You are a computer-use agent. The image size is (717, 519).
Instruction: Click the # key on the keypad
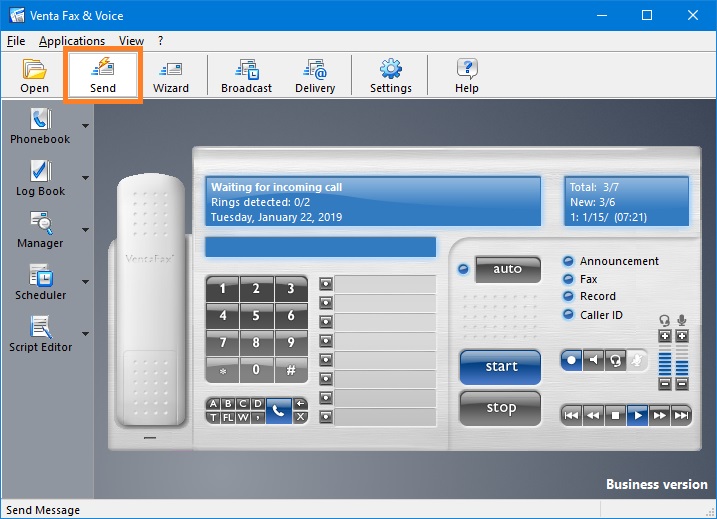pos(291,369)
